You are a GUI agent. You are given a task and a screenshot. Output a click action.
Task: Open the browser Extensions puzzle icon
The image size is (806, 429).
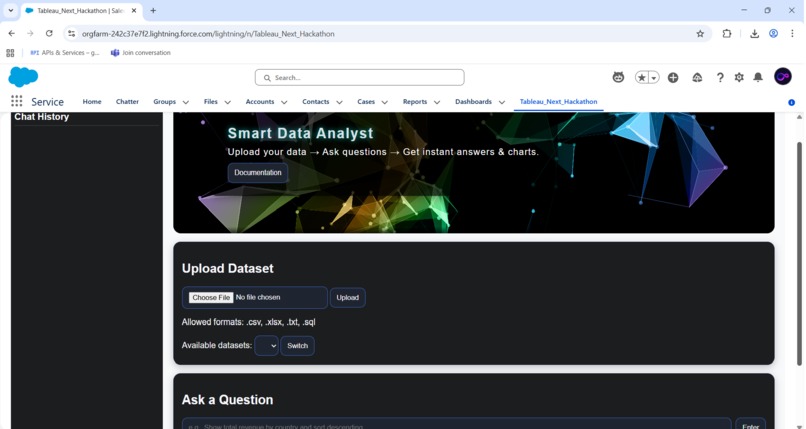tap(726, 33)
